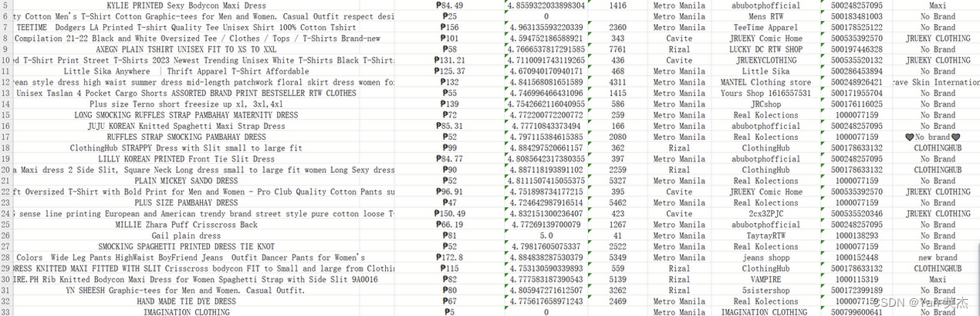Select the 'JRCshop' shop name cell

[x=766, y=104]
